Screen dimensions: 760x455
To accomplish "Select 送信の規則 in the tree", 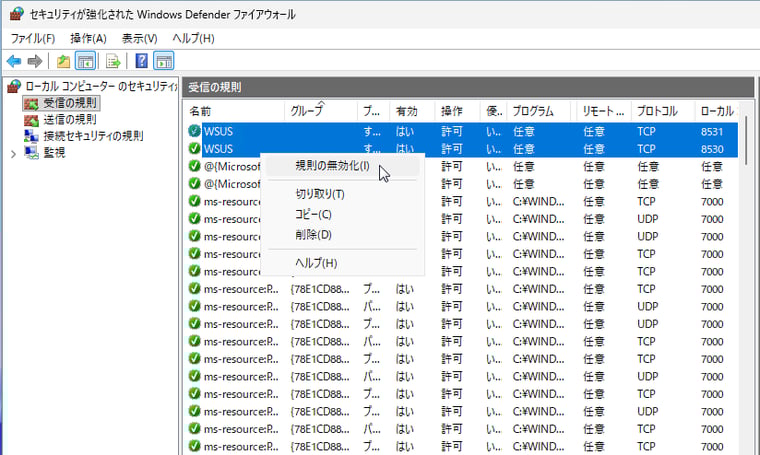I will [70, 120].
